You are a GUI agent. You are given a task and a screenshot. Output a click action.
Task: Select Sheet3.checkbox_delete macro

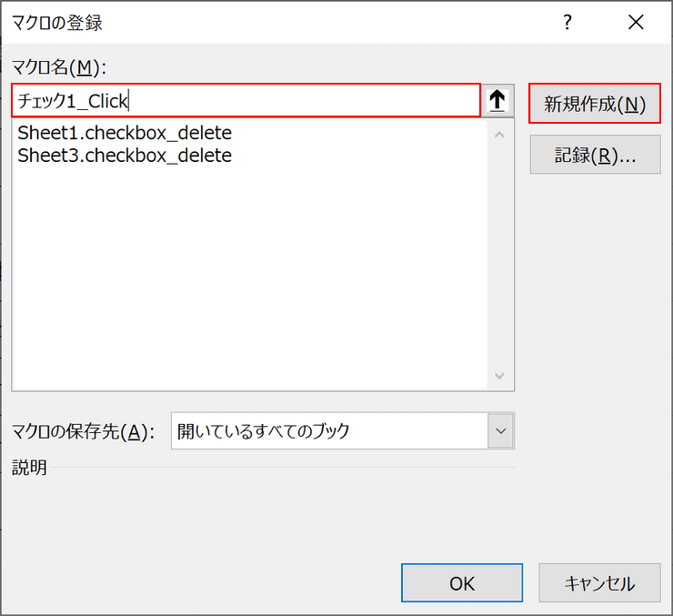click(125, 156)
